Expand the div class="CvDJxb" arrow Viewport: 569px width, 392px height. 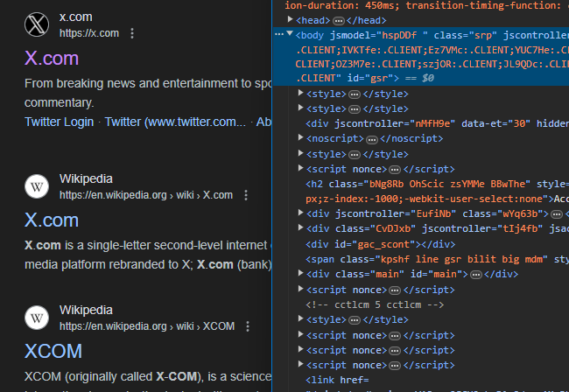[300, 227]
